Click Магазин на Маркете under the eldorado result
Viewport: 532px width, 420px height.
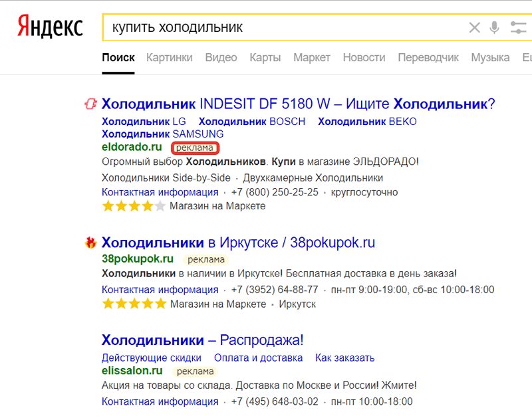[x=217, y=206]
